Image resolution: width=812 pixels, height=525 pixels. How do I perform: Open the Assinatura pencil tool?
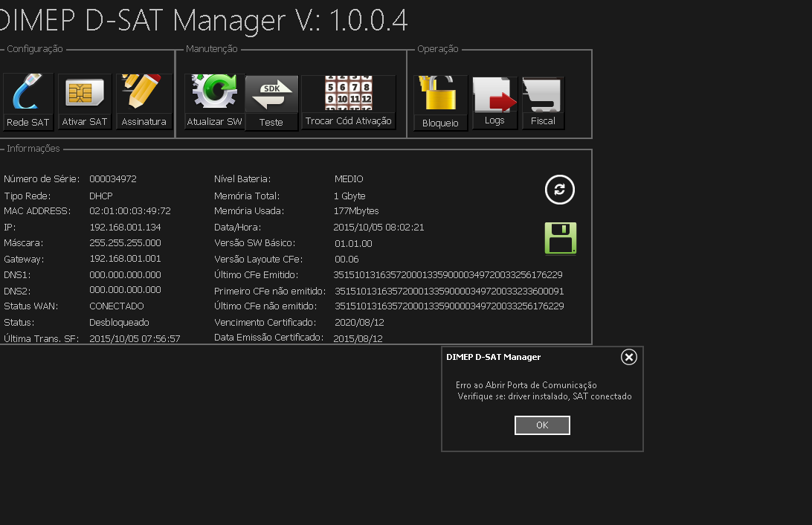(x=144, y=101)
